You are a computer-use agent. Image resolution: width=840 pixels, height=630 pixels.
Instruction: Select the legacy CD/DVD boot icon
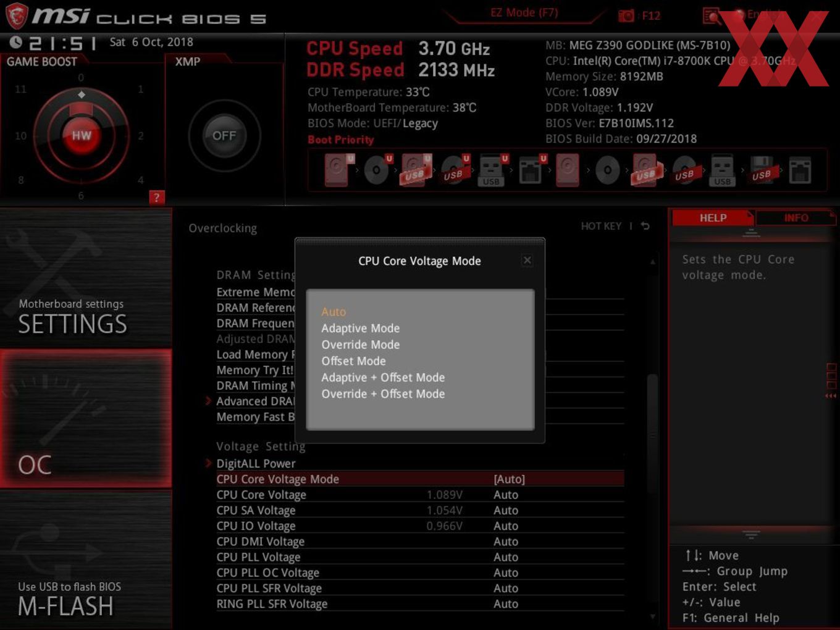point(607,170)
